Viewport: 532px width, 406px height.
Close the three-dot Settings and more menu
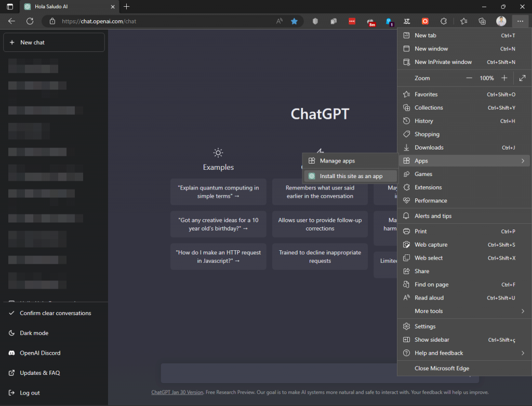point(520,21)
